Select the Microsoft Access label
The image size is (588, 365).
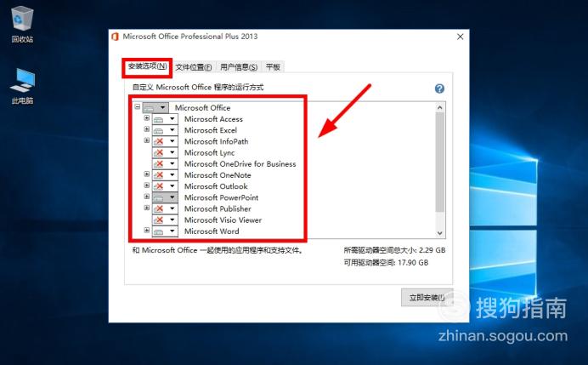click(213, 119)
